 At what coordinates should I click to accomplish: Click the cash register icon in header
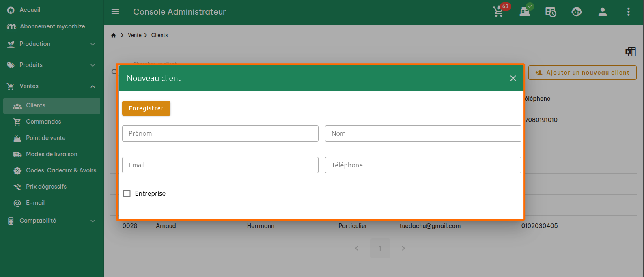coord(525,12)
